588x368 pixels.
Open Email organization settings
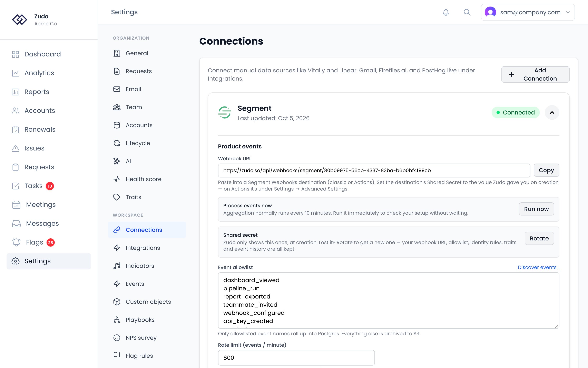147,89
